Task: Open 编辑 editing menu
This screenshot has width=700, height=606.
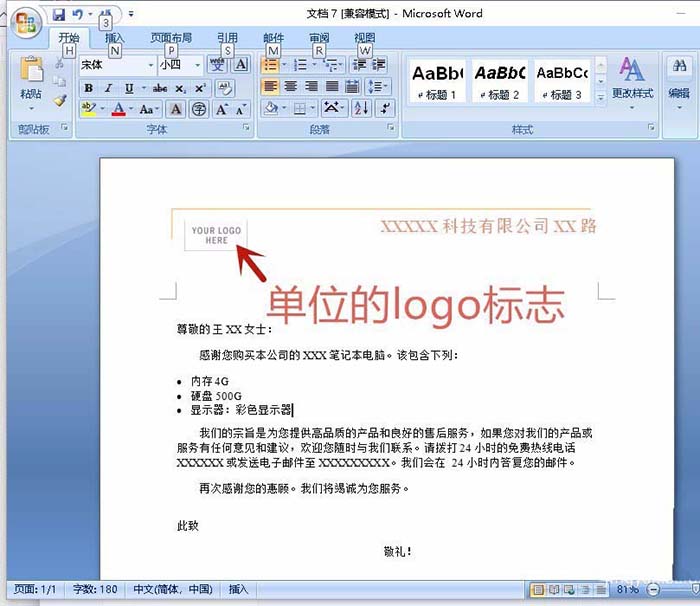Action: [679, 83]
